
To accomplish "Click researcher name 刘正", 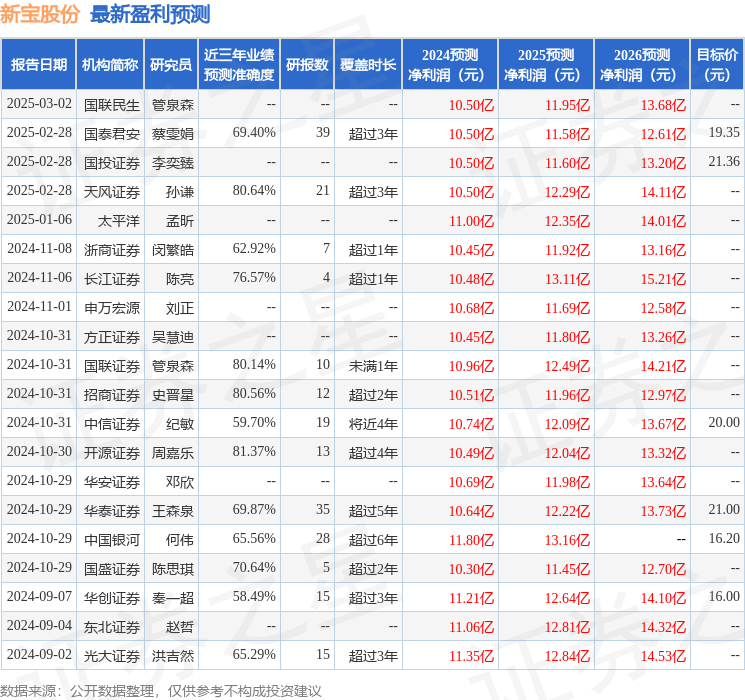I will pos(180,307).
